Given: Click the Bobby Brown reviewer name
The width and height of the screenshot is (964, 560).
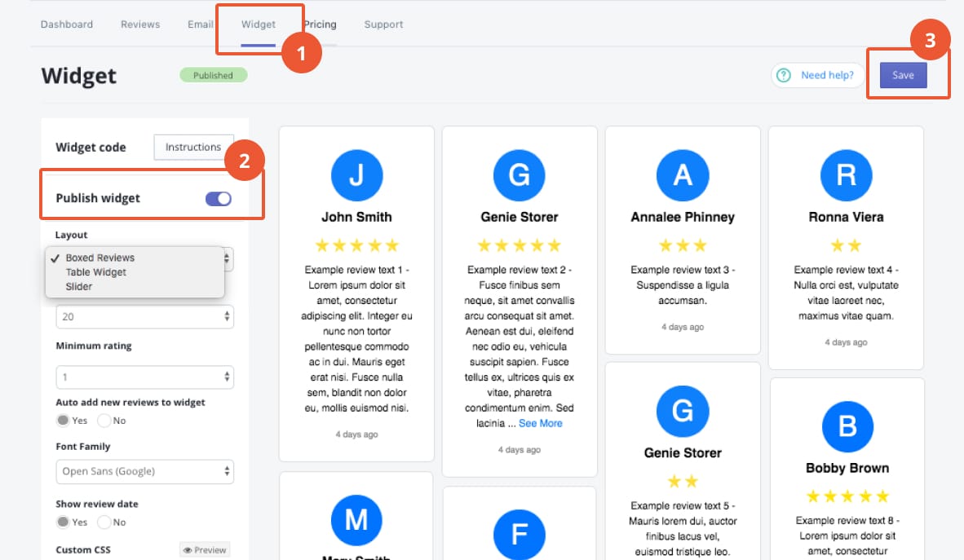Looking at the screenshot, I should click(847, 468).
